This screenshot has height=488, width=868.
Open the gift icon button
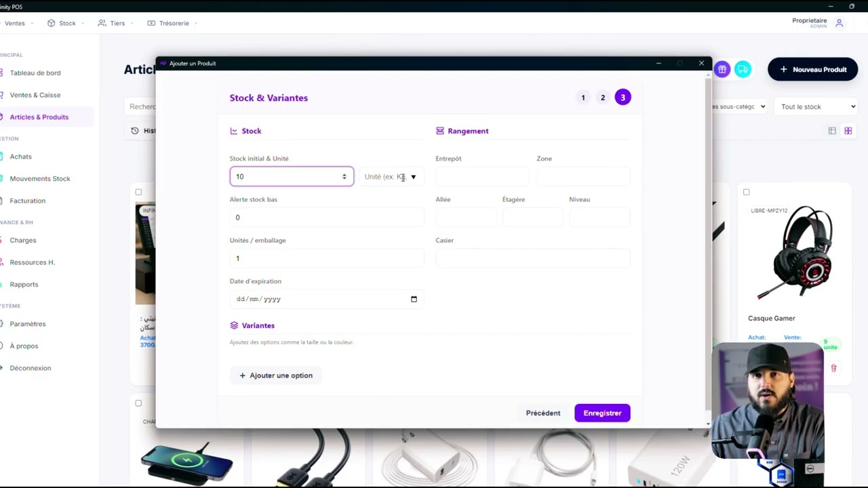coord(722,69)
